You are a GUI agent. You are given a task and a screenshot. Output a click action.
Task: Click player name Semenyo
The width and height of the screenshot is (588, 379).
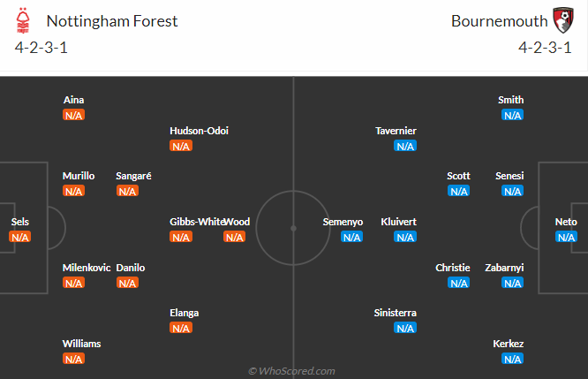point(343,222)
